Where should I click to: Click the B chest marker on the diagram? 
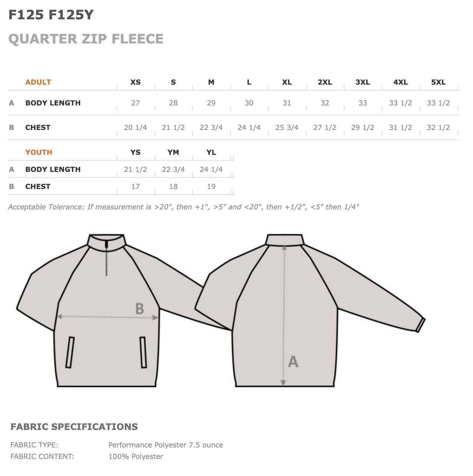pyautogui.click(x=139, y=309)
